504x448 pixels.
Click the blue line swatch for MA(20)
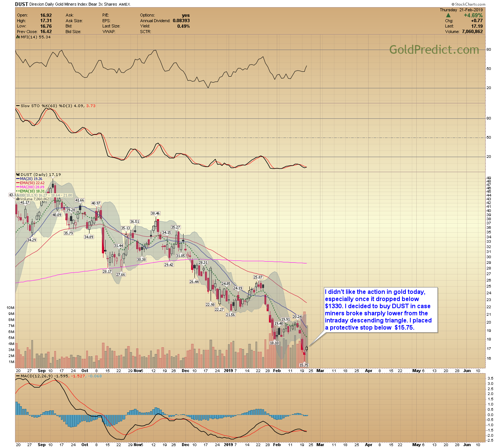pos(18,179)
